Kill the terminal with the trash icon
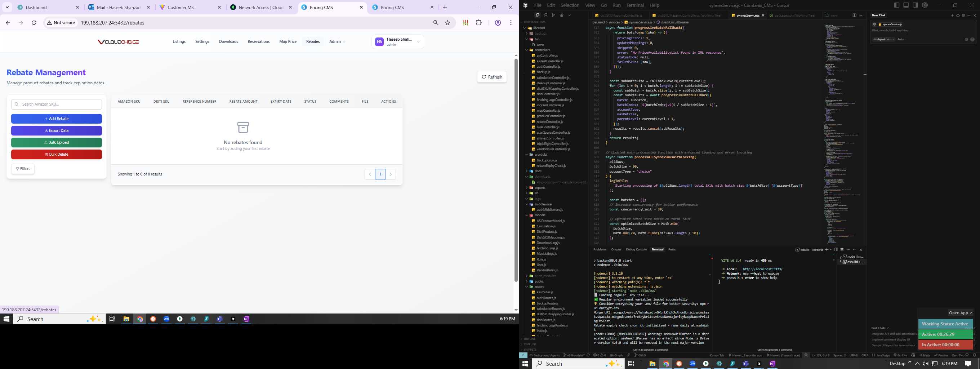 click(x=842, y=250)
